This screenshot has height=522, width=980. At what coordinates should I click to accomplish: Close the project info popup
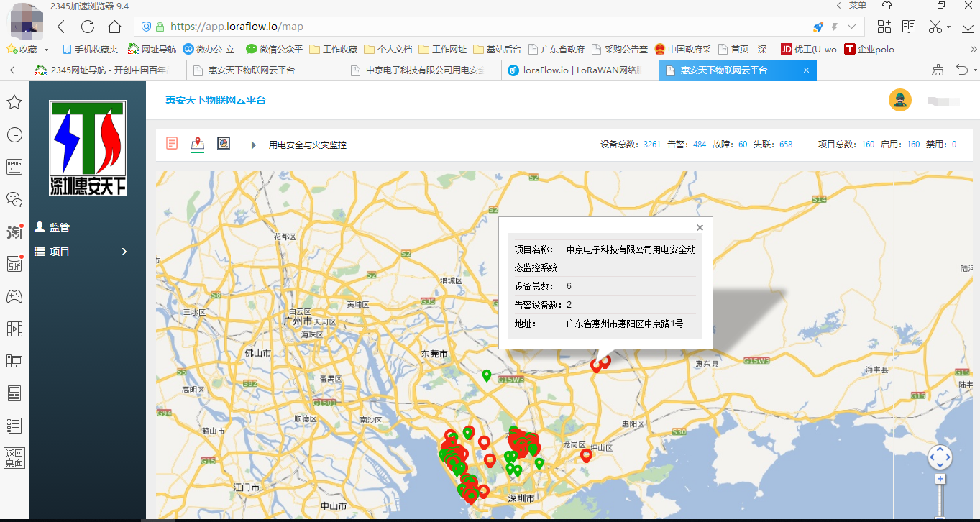pyautogui.click(x=700, y=228)
